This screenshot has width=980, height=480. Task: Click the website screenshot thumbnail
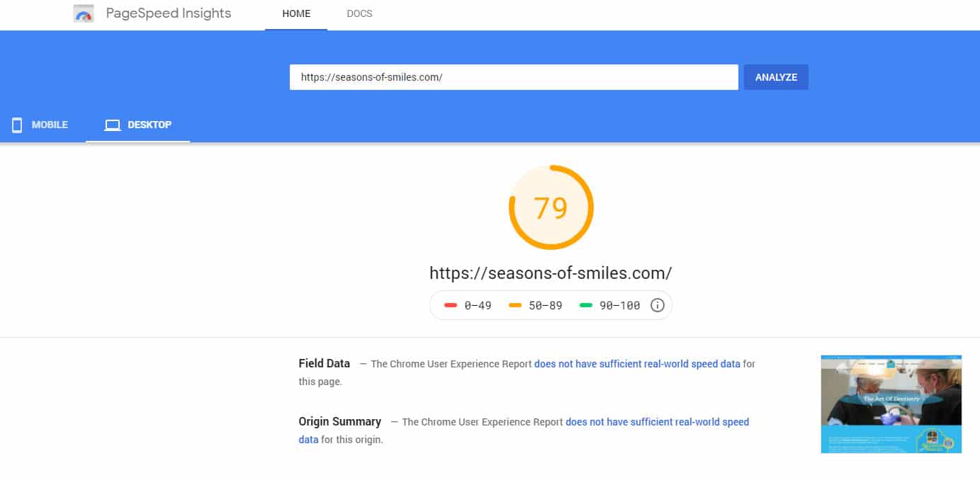(891, 404)
